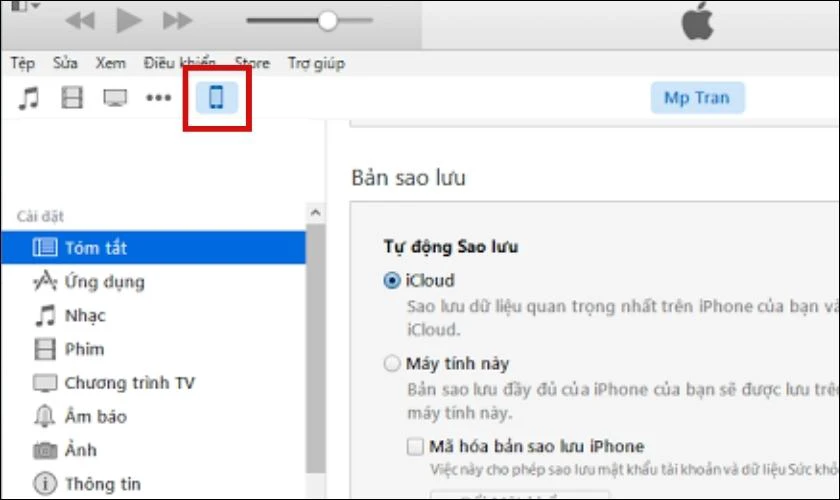Screen dimensions: 840x500
Task: Play the current track
Action: (129, 20)
